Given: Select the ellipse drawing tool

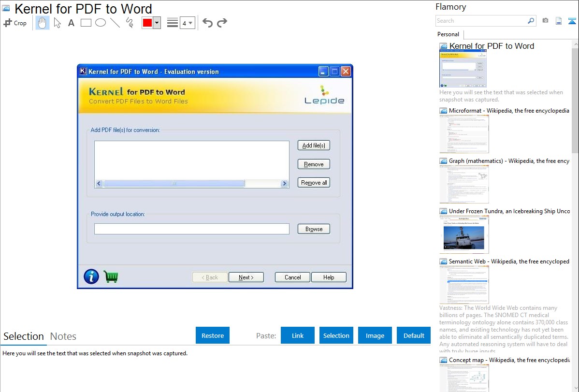Looking at the screenshot, I should tap(101, 23).
